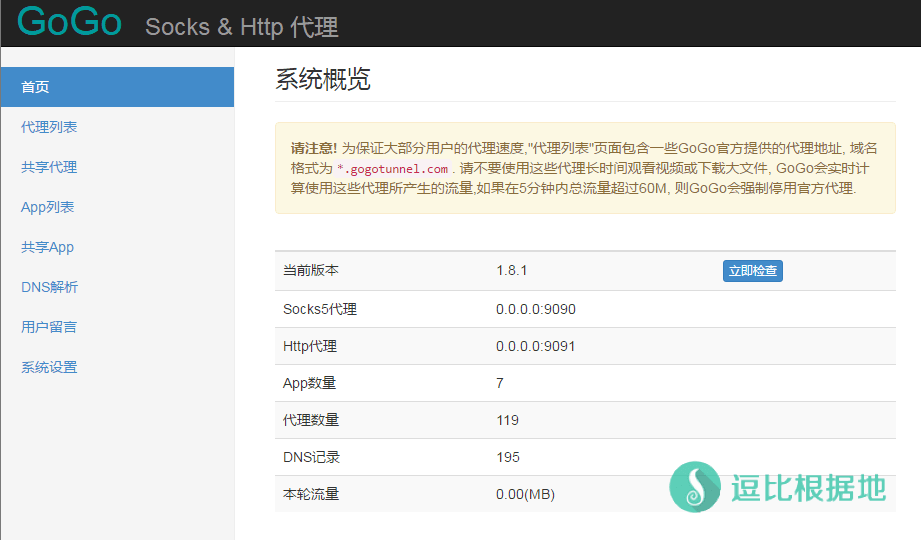
Task: Click the 代理数量 value 119
Action: [x=507, y=420]
